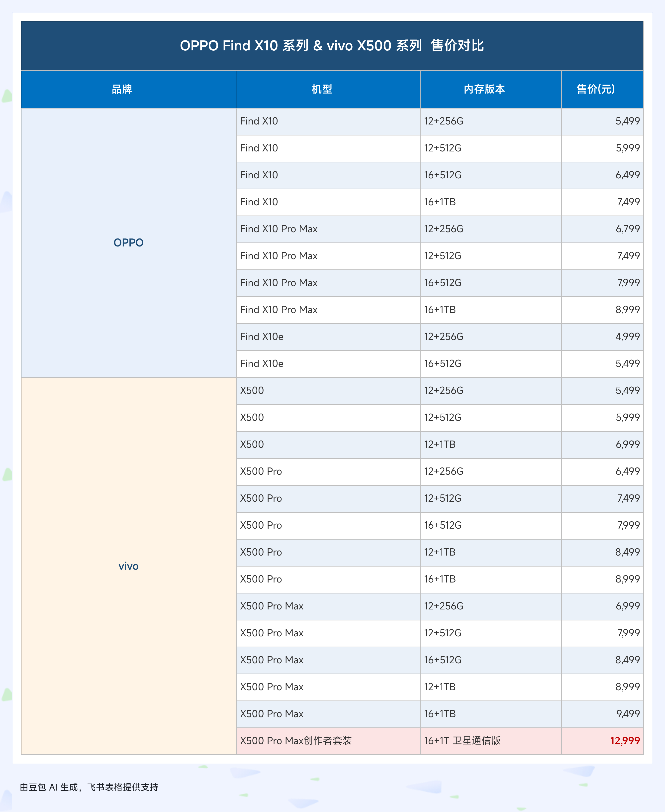This screenshot has height=812, width=665.
Task: Click the 7,499 price for X500 Pro 12+512G
Action: tap(602, 498)
